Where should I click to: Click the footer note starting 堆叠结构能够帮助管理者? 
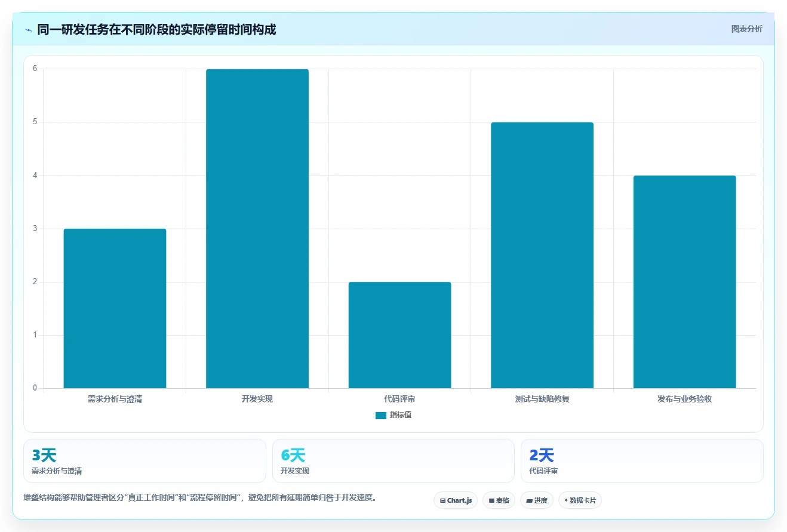[200, 497]
